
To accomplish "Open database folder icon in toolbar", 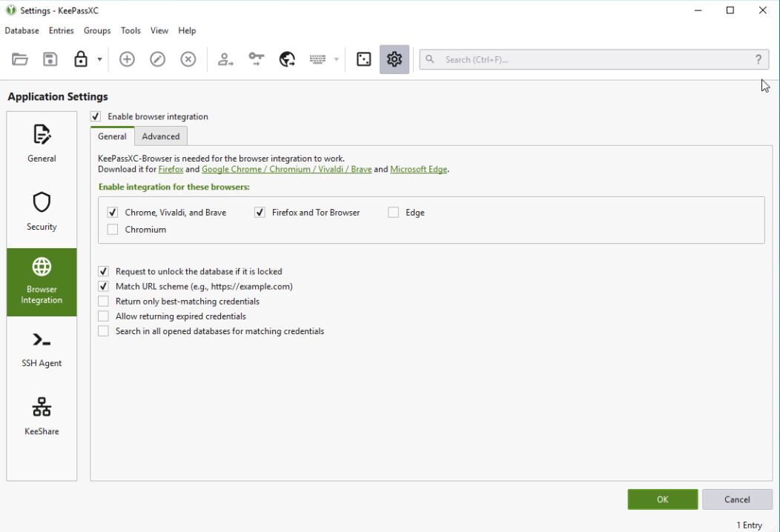I will tap(20, 59).
